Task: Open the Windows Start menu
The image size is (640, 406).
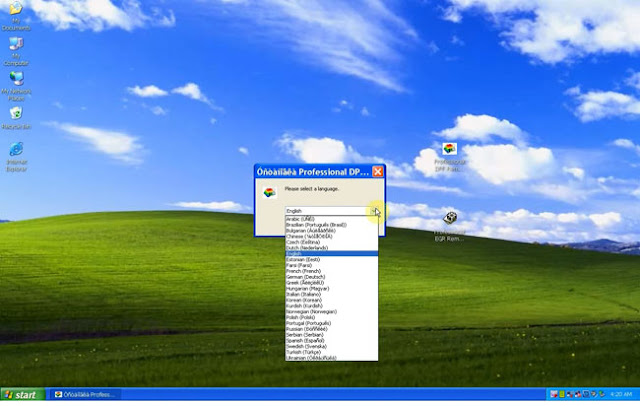Action: [x=23, y=395]
